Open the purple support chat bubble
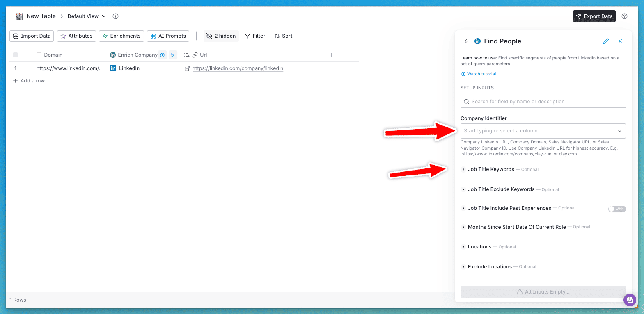The width and height of the screenshot is (644, 314). click(x=630, y=300)
